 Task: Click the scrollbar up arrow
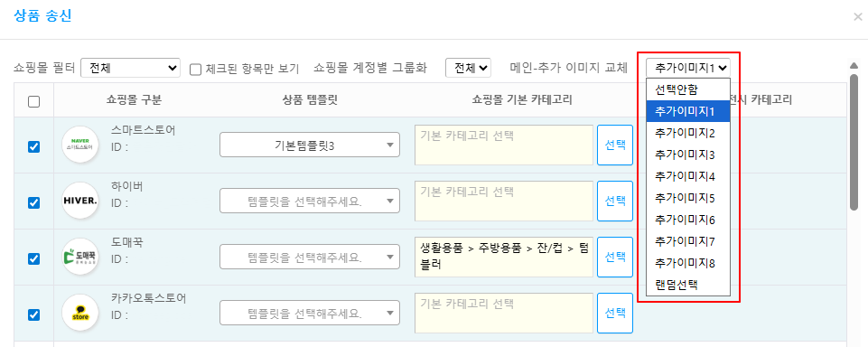tap(854, 66)
